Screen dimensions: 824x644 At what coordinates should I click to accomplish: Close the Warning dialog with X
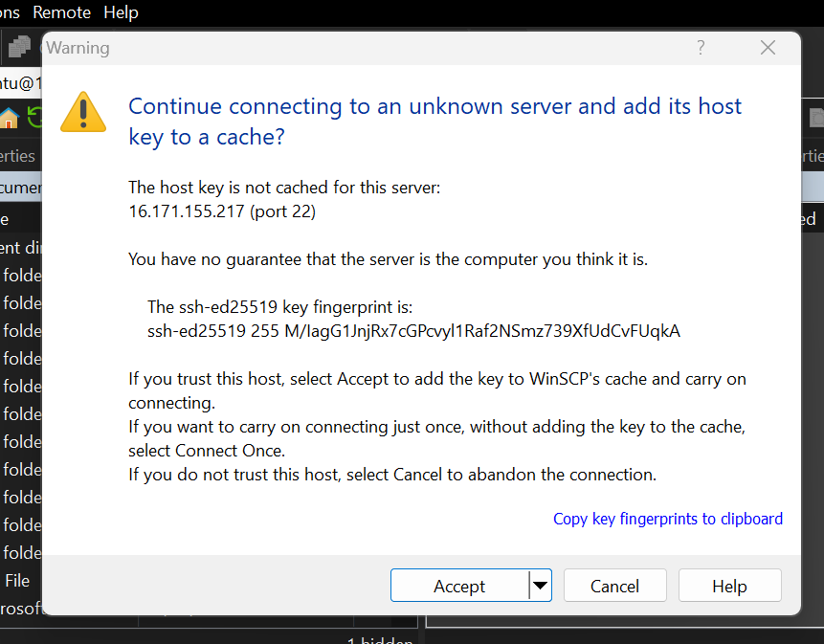click(x=768, y=48)
